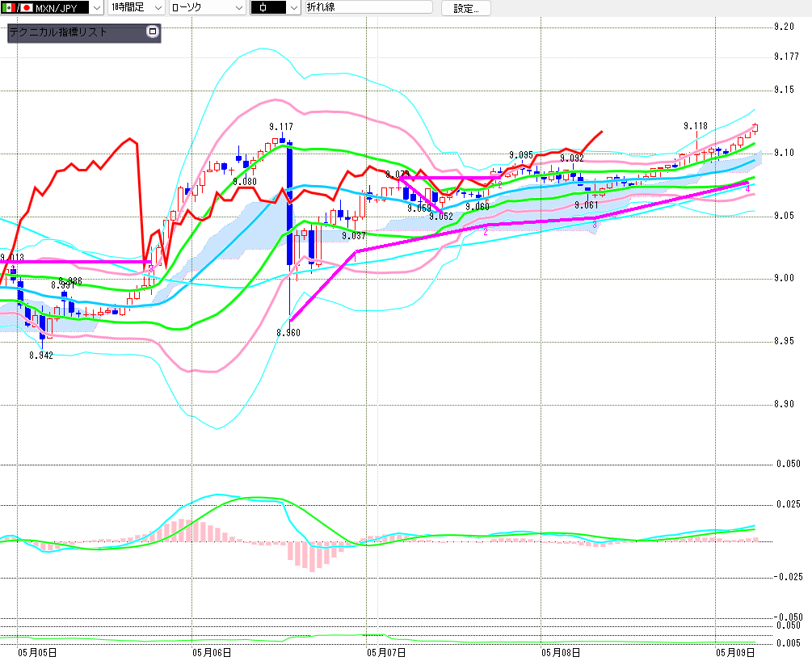Open the 1時間足 timeframe dropdown

coord(158,8)
